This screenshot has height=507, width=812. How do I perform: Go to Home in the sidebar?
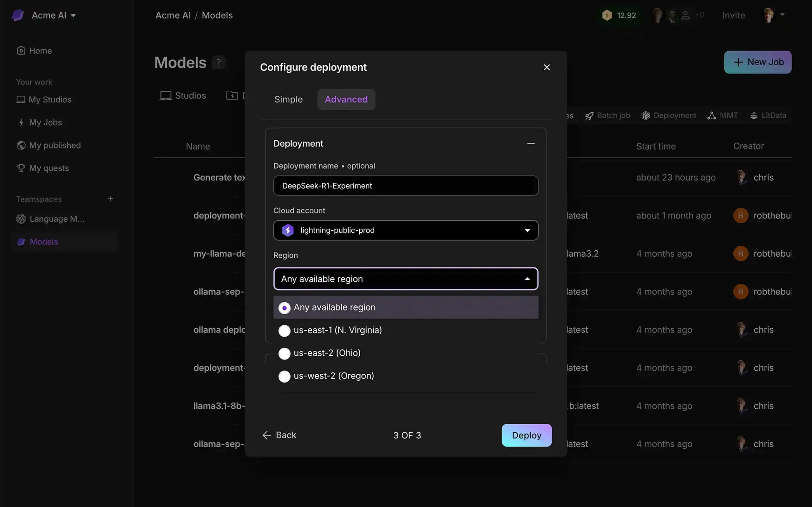click(34, 51)
